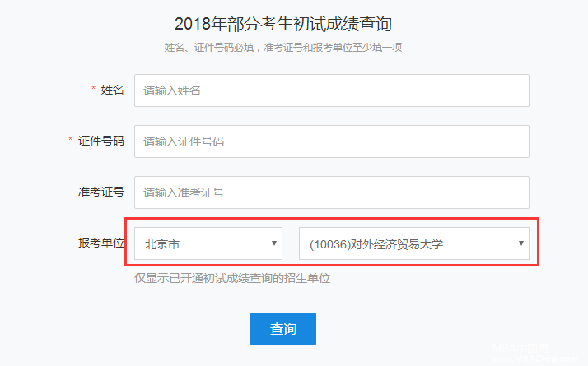Click the 请输入准考证号 placeholder text
Image resolution: width=588 pixels, height=366 pixels.
[184, 192]
